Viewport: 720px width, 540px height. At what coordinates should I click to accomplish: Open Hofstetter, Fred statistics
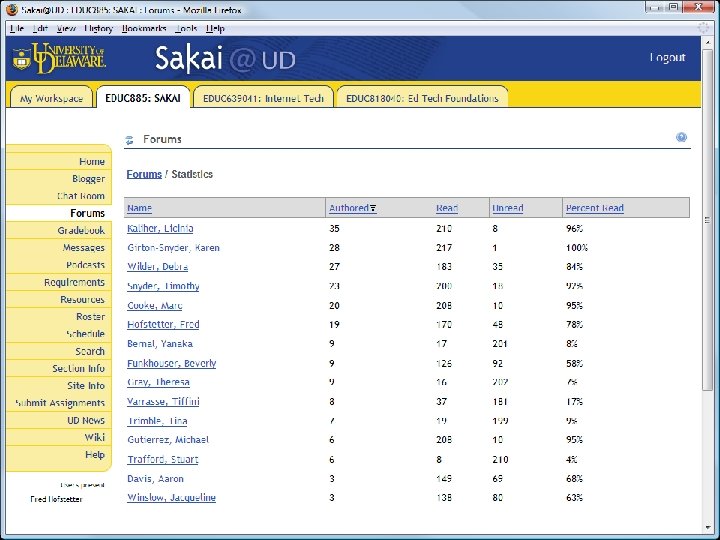pyautogui.click(x=163, y=324)
